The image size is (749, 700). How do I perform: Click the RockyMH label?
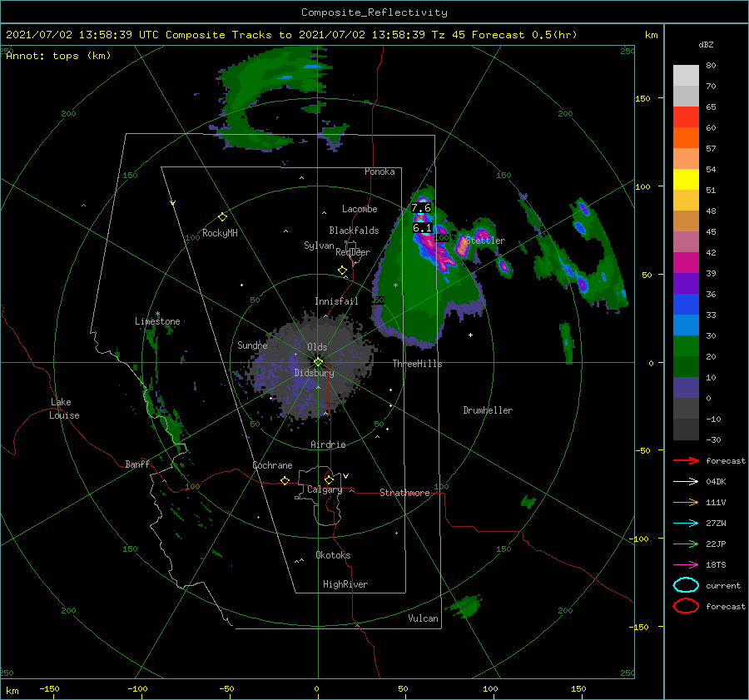coord(220,233)
